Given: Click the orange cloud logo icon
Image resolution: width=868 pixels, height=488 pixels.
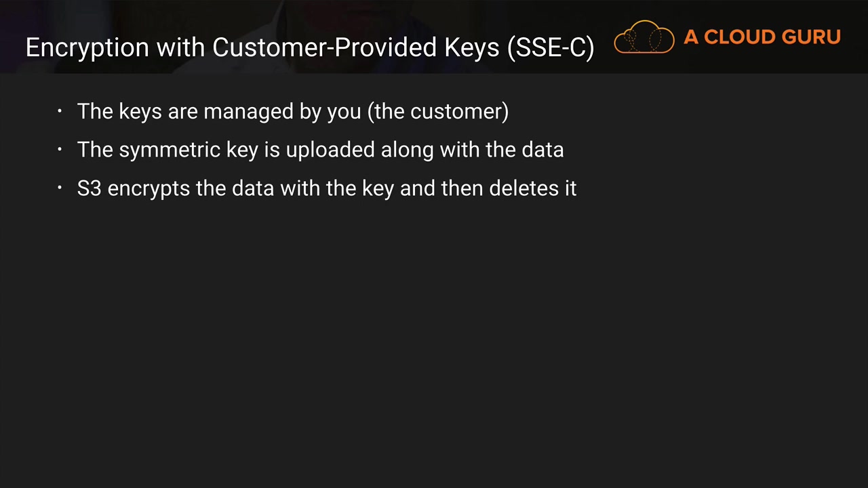Looking at the screenshot, I should pos(644,37).
